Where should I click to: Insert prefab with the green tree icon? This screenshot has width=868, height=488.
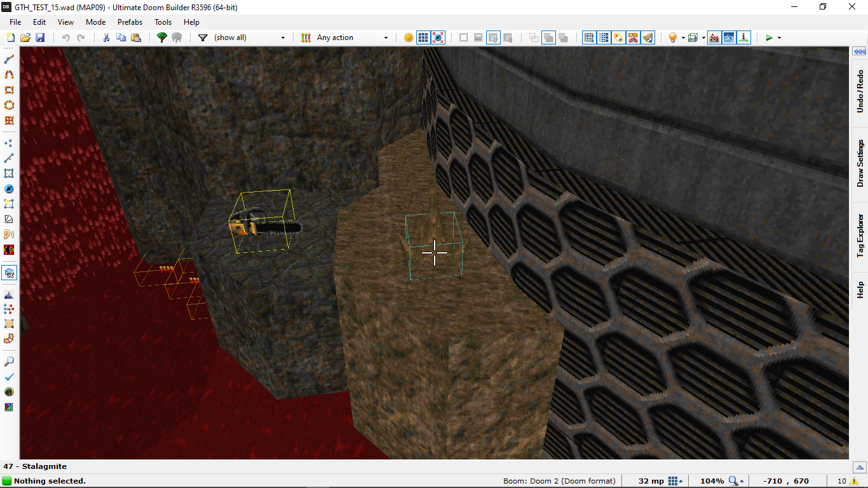click(x=161, y=37)
